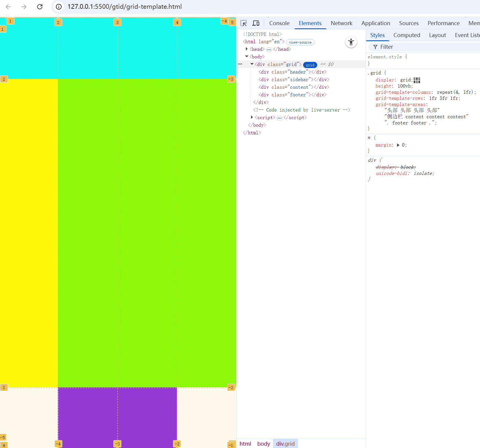Click the yellow sidebar area on the page

[x=29, y=233]
